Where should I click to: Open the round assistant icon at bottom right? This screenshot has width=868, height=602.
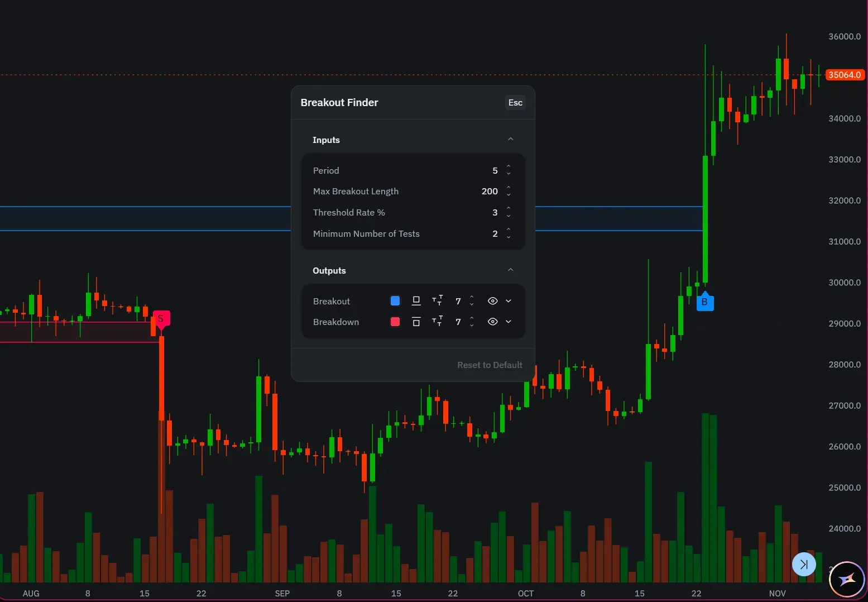(847, 579)
